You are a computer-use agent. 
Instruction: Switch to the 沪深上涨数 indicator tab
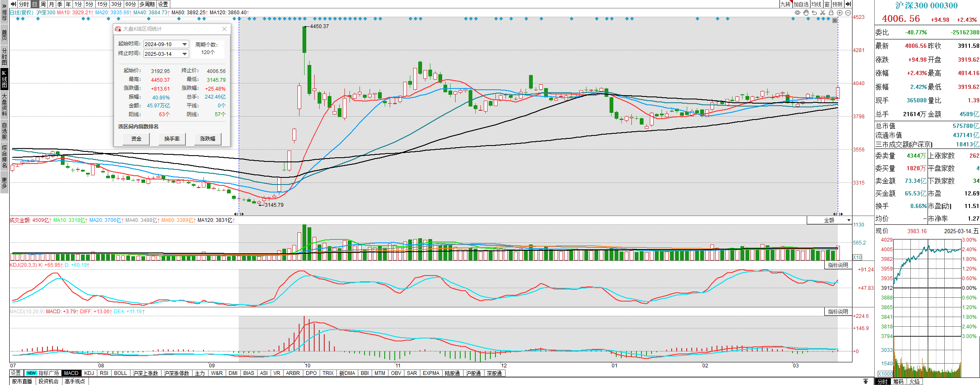[x=146, y=373]
